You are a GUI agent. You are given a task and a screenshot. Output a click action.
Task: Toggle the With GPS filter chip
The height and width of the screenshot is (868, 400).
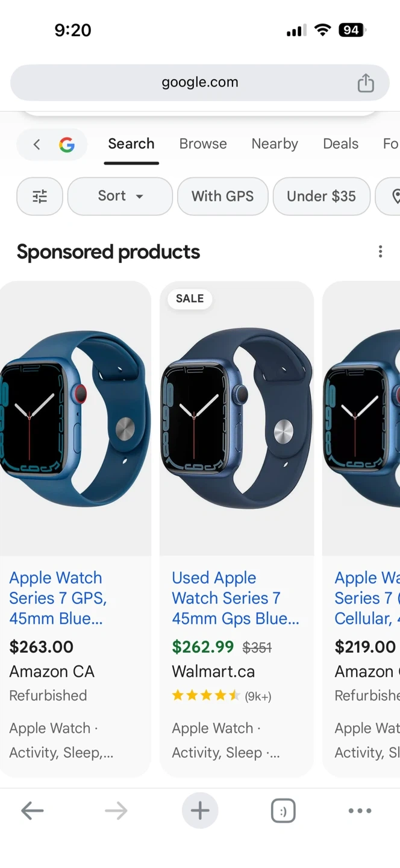coord(223,196)
